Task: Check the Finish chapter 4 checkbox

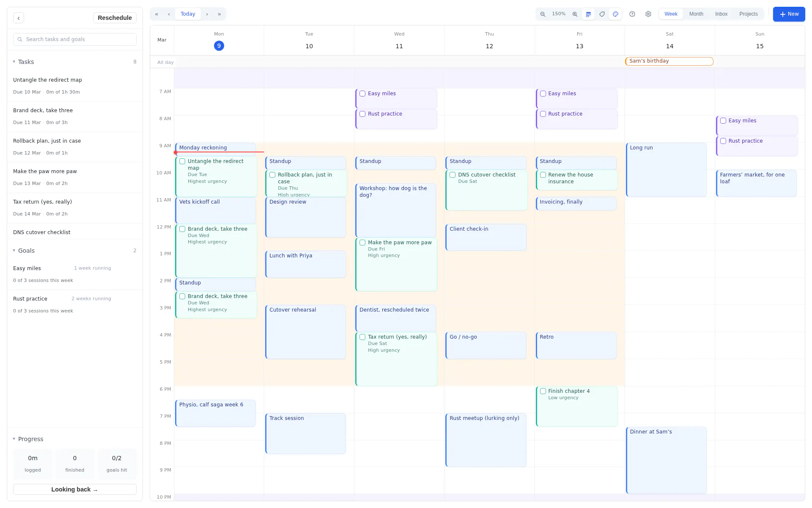Action: point(543,391)
